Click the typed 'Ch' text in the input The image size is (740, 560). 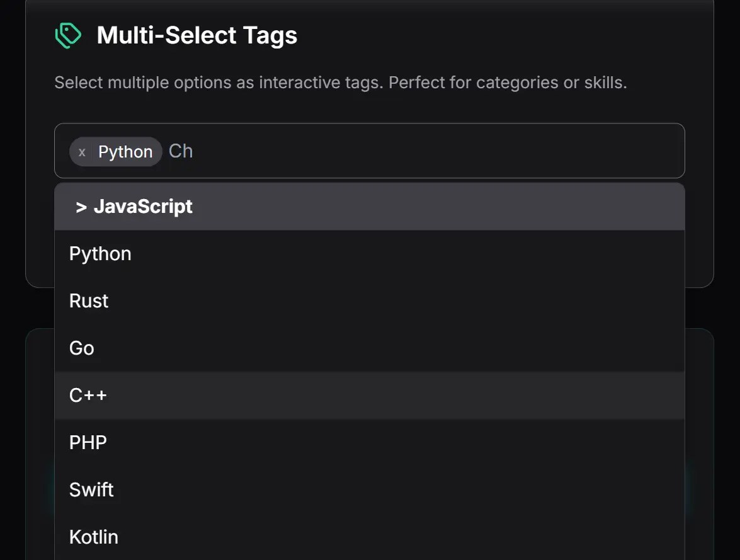coord(181,151)
